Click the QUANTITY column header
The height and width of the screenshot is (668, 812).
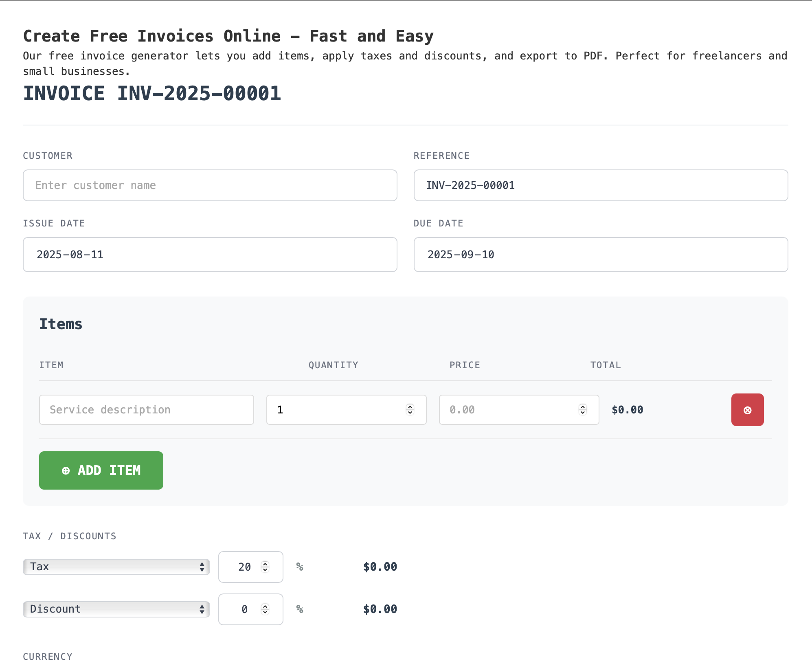click(334, 365)
